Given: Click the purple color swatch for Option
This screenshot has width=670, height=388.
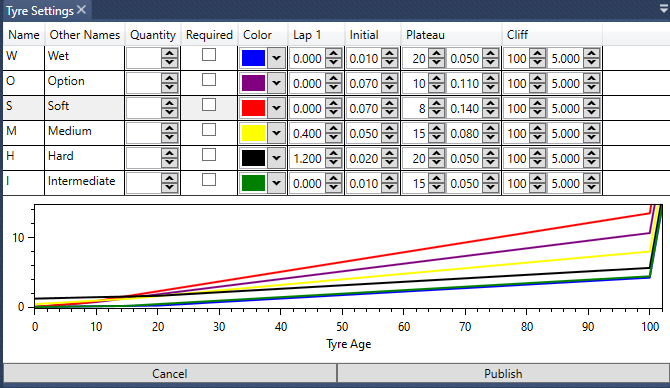Looking at the screenshot, I should 253,83.
